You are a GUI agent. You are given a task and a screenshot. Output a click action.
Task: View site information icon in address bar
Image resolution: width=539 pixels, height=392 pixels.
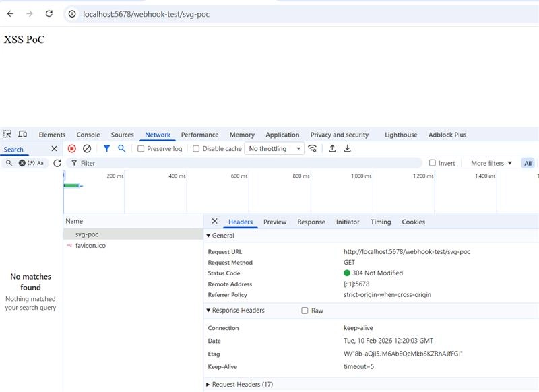coord(72,14)
